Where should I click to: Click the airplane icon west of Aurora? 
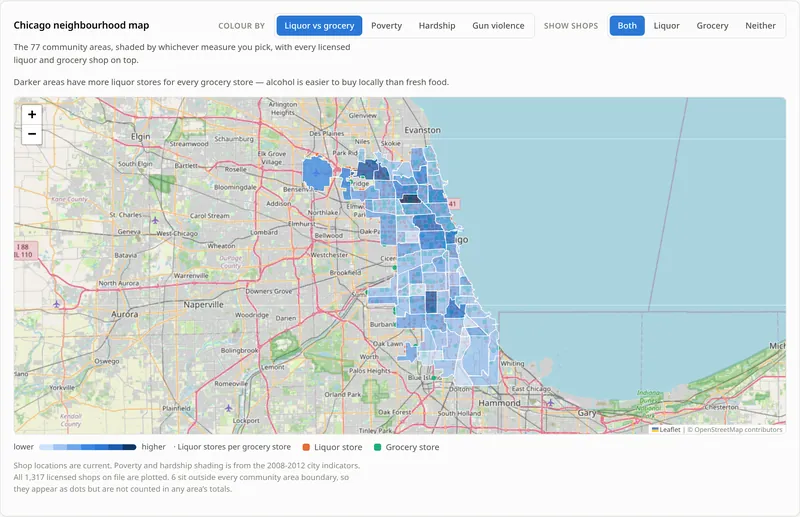57,304
